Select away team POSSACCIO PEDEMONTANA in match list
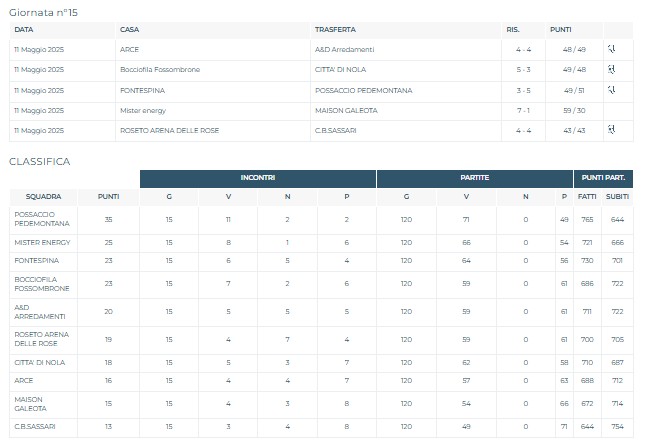Image resolution: width=652 pixels, height=441 pixels. 364,90
